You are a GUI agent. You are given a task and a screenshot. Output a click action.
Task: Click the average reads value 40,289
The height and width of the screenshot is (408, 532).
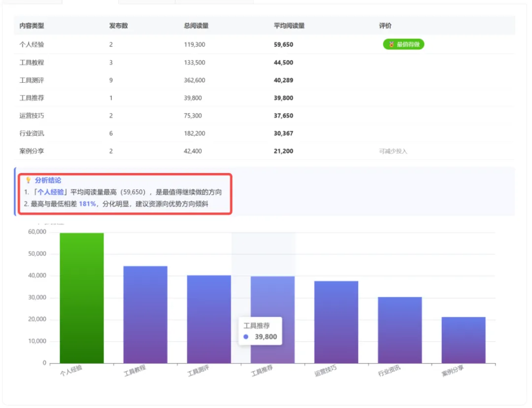[x=283, y=80]
